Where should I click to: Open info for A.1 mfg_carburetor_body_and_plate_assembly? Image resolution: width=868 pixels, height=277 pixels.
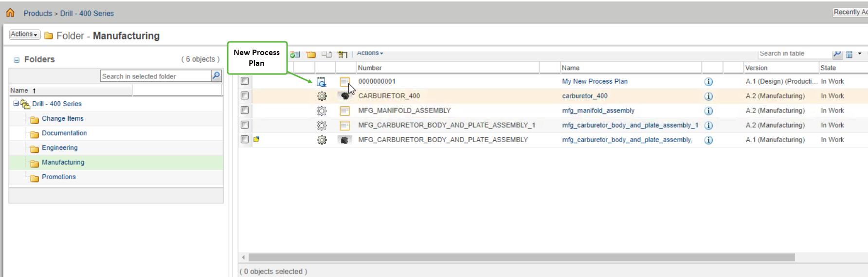[x=709, y=140]
